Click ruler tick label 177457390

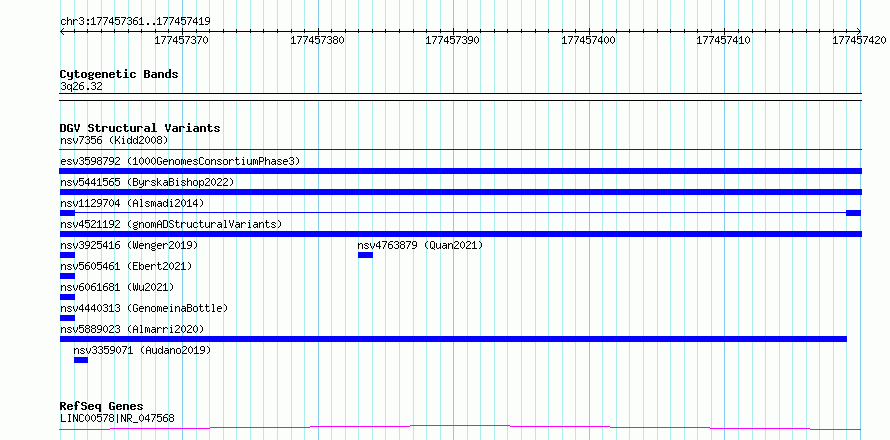[452, 40]
